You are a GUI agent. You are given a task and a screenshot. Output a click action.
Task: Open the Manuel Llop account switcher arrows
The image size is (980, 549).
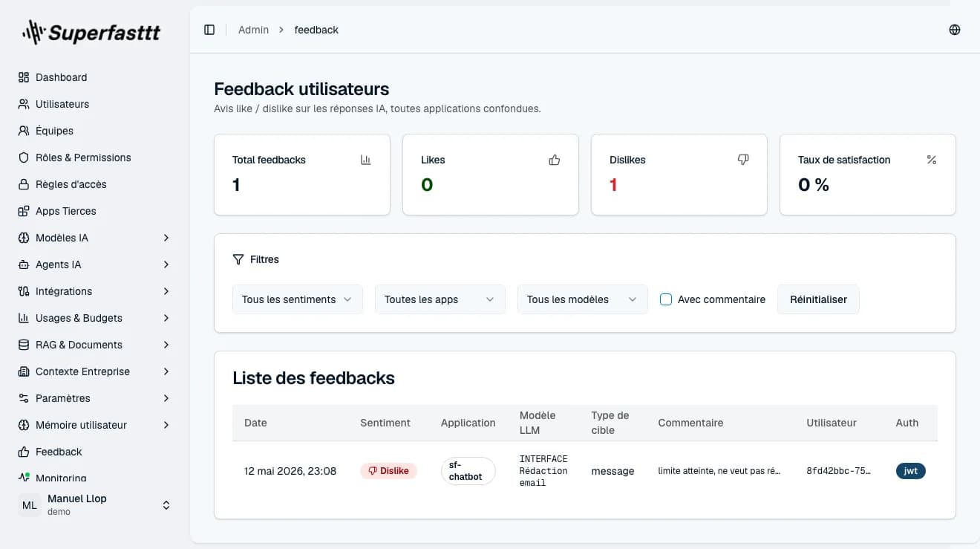pos(166,505)
